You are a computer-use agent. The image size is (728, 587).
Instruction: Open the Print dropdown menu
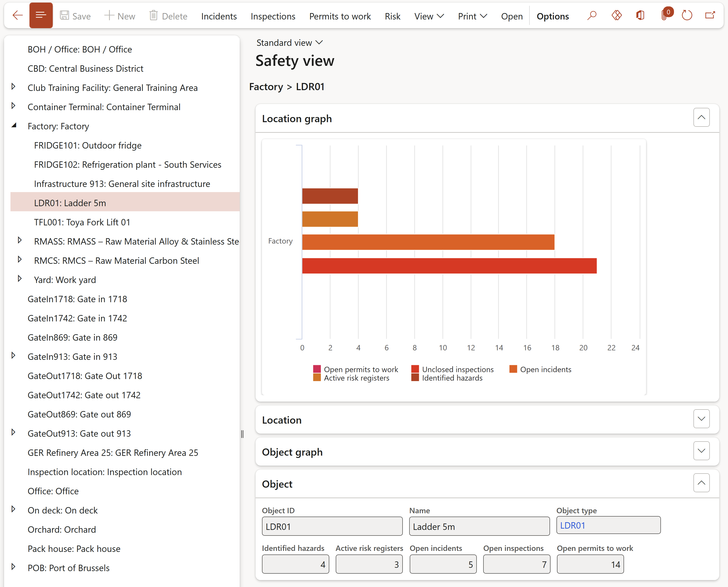(x=472, y=16)
